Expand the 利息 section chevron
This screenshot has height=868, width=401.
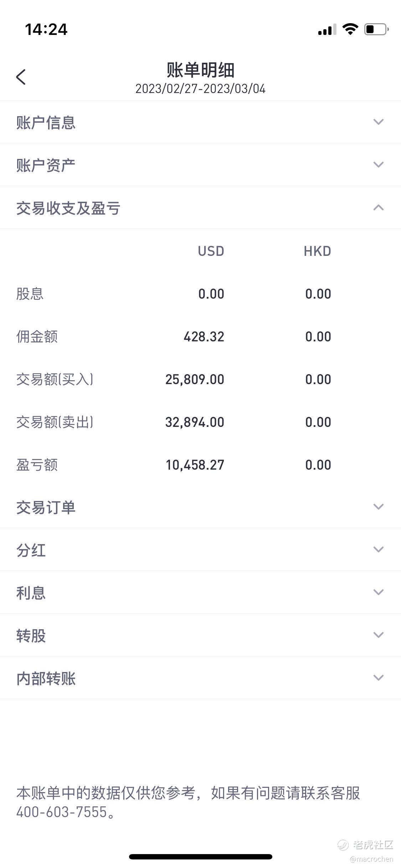click(378, 592)
